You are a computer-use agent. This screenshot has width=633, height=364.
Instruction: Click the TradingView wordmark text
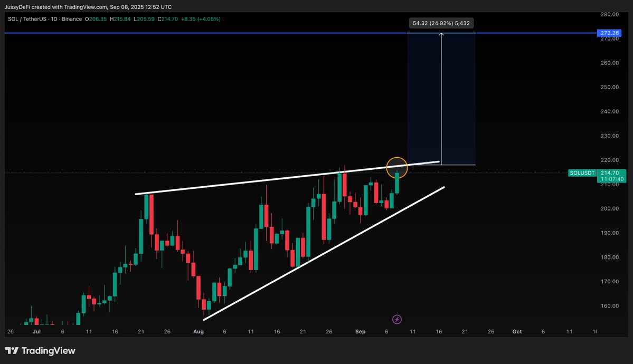point(49,351)
